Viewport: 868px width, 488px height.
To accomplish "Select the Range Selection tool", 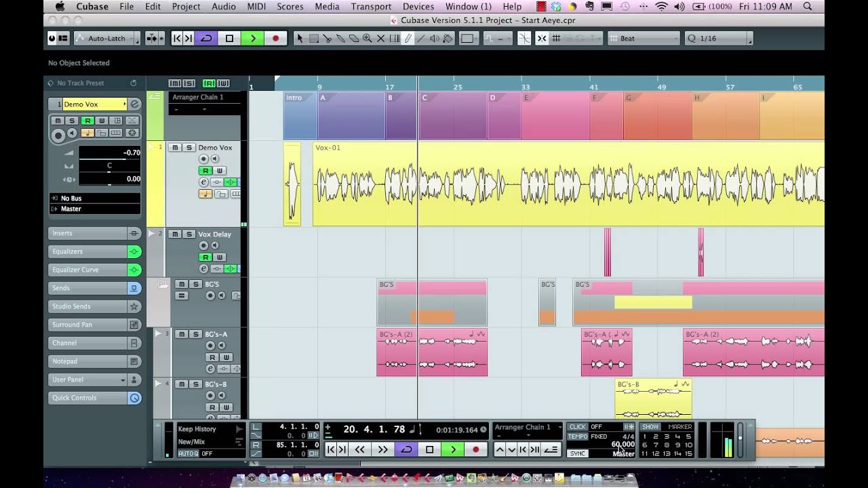I will [x=313, y=39].
